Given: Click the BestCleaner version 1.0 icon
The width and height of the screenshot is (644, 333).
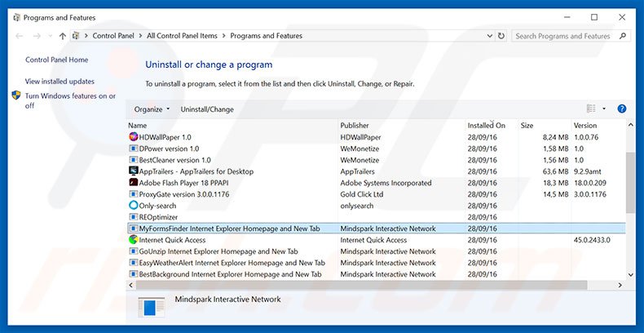Looking at the screenshot, I should [x=133, y=160].
